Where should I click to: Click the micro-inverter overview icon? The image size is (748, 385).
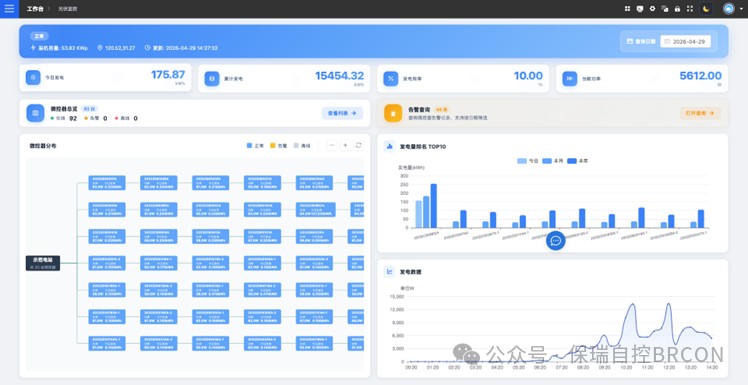click(x=35, y=113)
